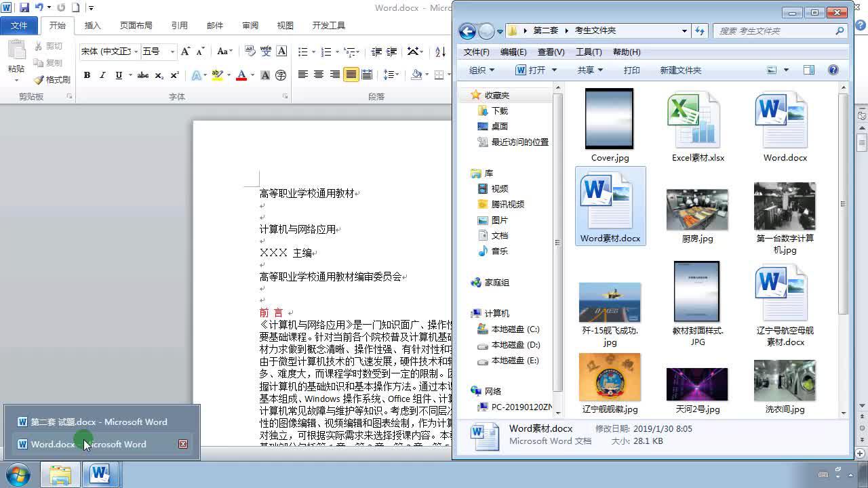Toggle Superscript formatting
868x488 pixels.
174,75
